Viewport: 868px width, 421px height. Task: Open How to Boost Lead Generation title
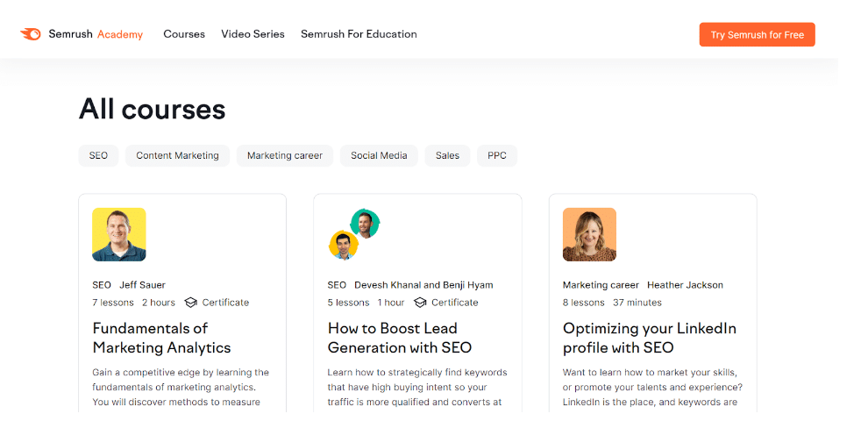[x=400, y=338]
